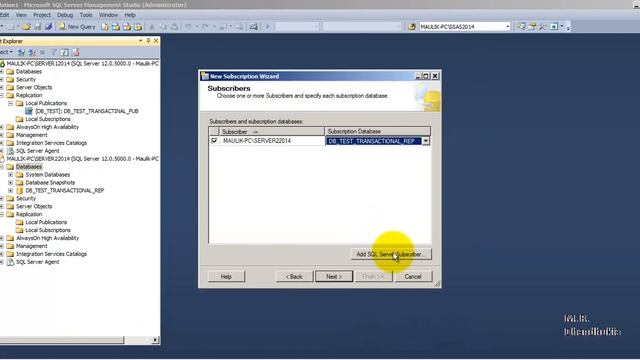Click the Save icon in main toolbar
640x360 pixels.
point(38,27)
